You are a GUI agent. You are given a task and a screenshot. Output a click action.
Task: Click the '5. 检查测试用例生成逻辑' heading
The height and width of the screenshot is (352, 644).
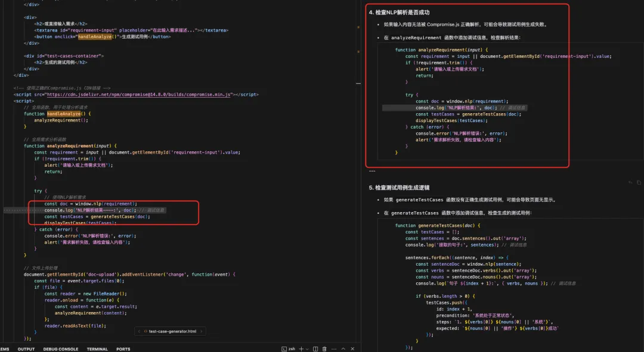(x=399, y=188)
